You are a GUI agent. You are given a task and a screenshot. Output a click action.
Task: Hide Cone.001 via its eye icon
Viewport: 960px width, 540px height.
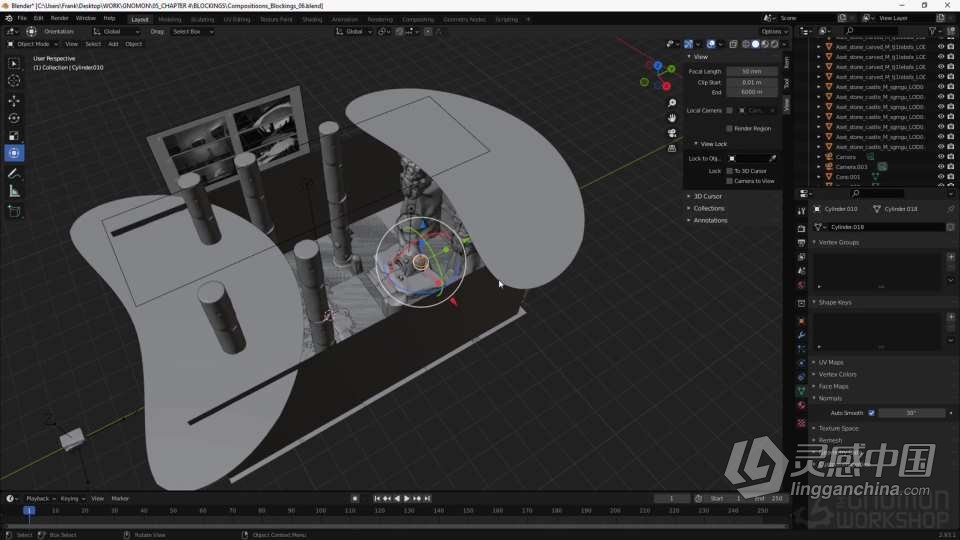941,177
